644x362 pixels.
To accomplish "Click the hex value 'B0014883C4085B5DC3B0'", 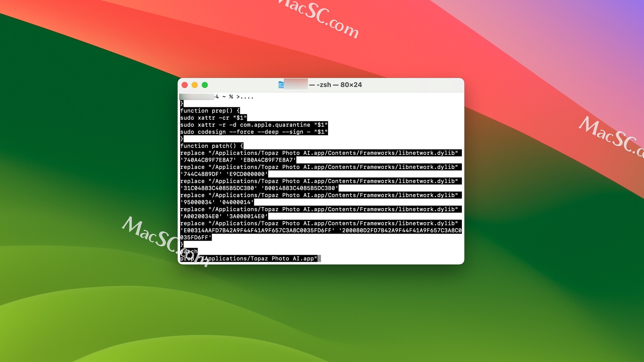I will (300, 188).
